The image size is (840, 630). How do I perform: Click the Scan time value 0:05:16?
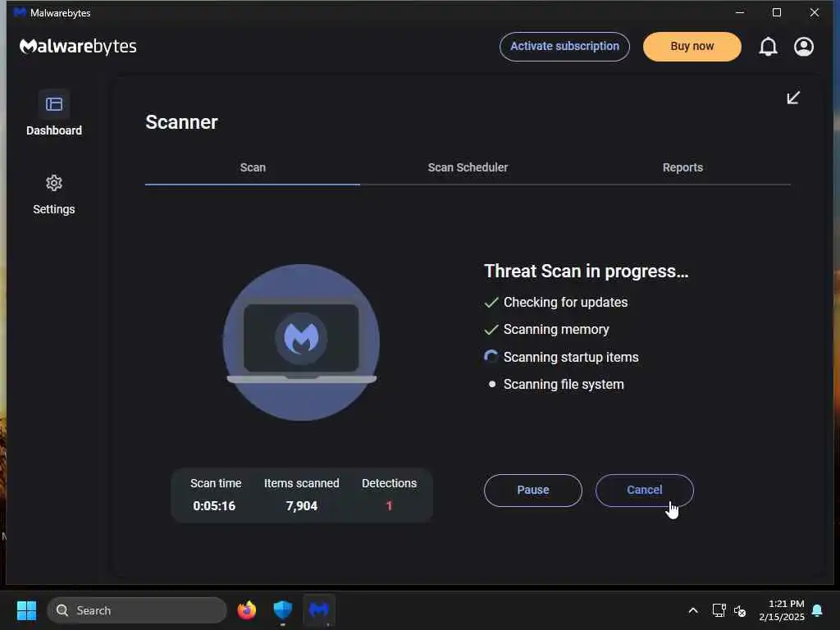point(214,505)
